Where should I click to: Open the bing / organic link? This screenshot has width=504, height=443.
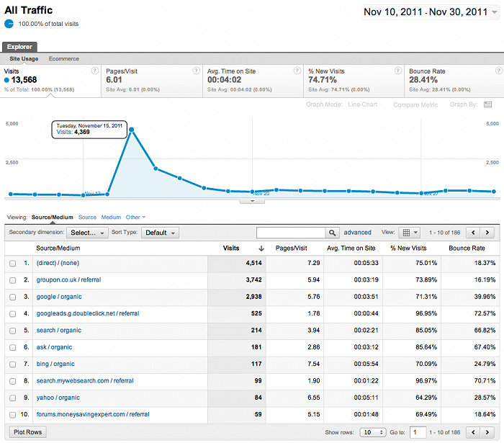(x=55, y=364)
